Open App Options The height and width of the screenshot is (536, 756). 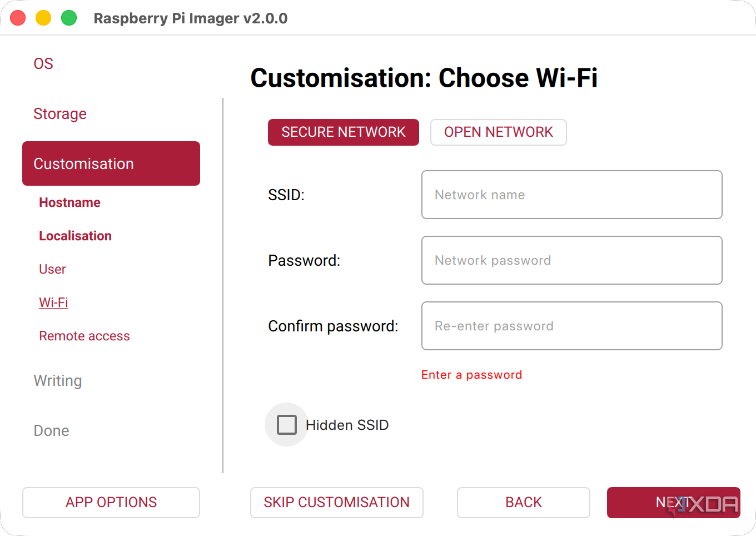click(111, 503)
